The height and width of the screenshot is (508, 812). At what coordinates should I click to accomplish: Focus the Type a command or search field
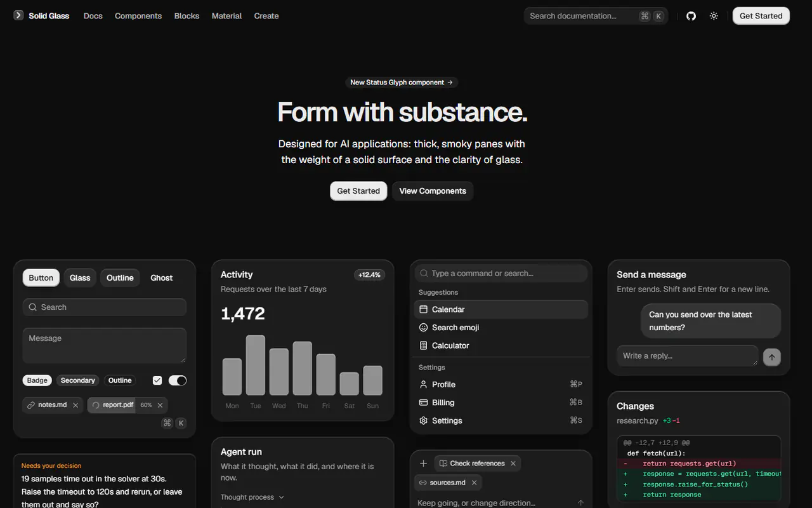click(x=501, y=273)
